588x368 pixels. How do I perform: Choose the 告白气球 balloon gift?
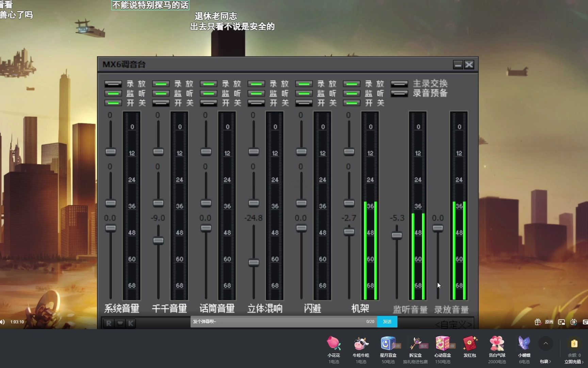(497, 343)
